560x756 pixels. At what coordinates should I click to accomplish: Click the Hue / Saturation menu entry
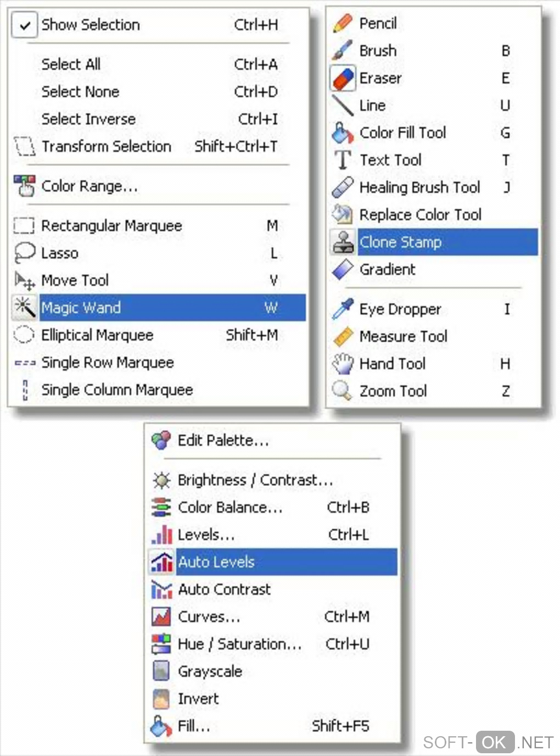(239, 644)
